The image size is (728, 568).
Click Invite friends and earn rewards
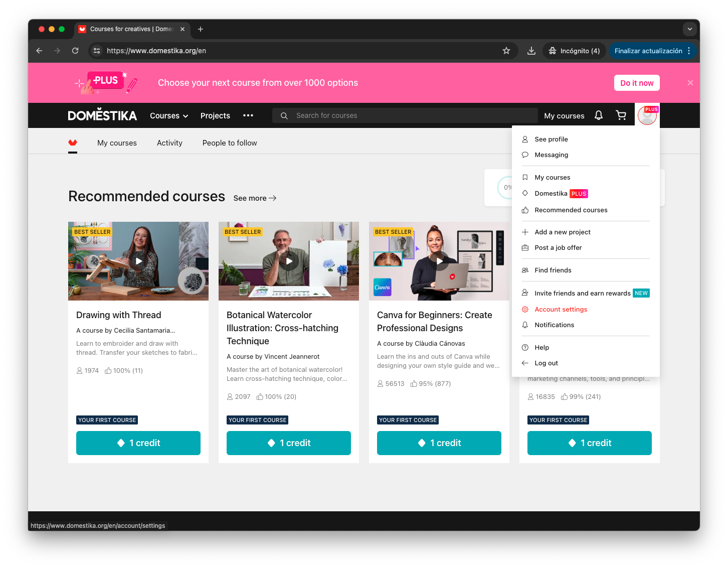(x=586, y=294)
